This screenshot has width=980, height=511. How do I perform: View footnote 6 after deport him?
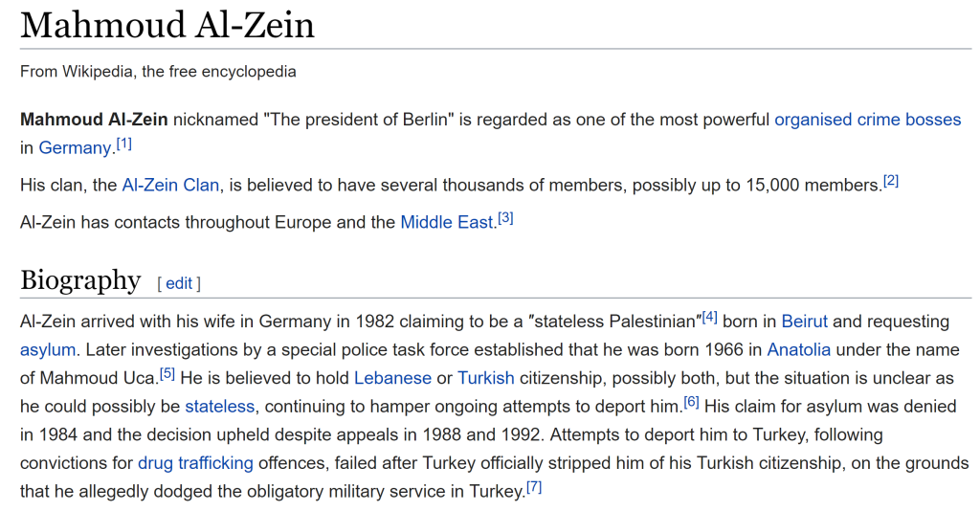[691, 402]
